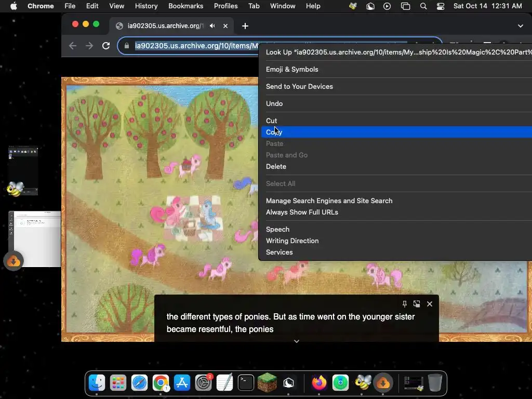Image resolution: width=532 pixels, height=399 pixels.
Task: Go back to the previous page
Action: coord(72,46)
